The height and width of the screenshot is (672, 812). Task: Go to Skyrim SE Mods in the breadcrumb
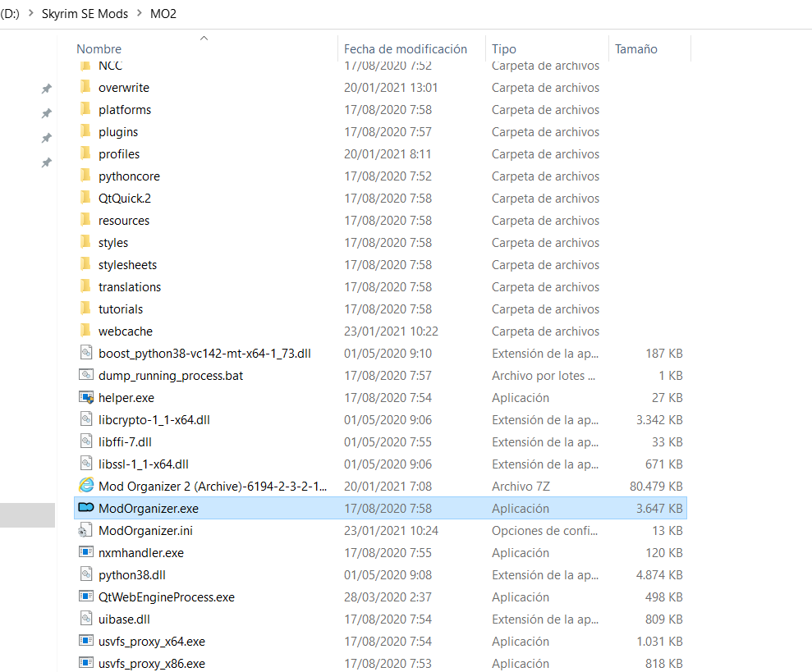click(85, 13)
